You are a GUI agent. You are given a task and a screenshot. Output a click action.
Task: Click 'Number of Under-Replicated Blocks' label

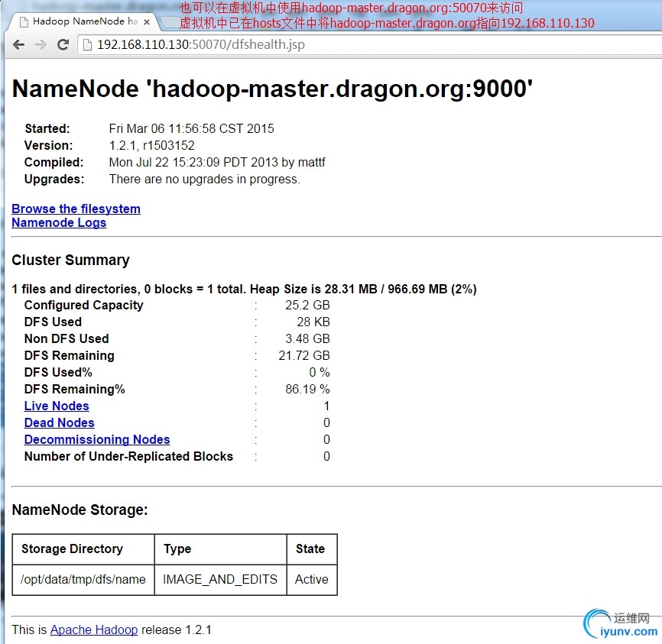tap(128, 456)
